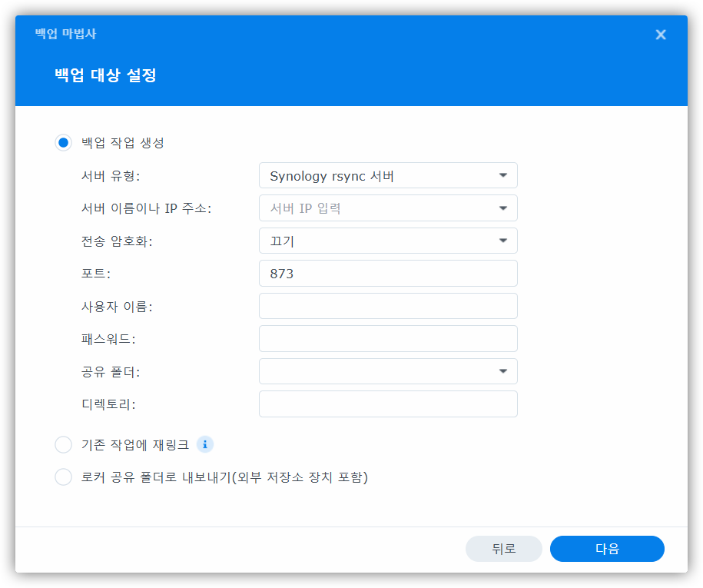Click the arrow in the 서버 IP 입력 combo box
The image size is (703, 588).
pyautogui.click(x=503, y=208)
